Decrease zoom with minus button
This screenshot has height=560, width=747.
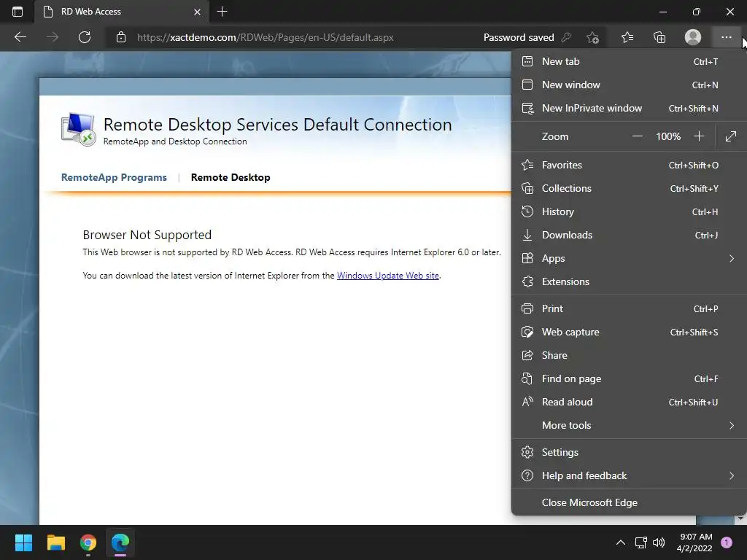(637, 136)
